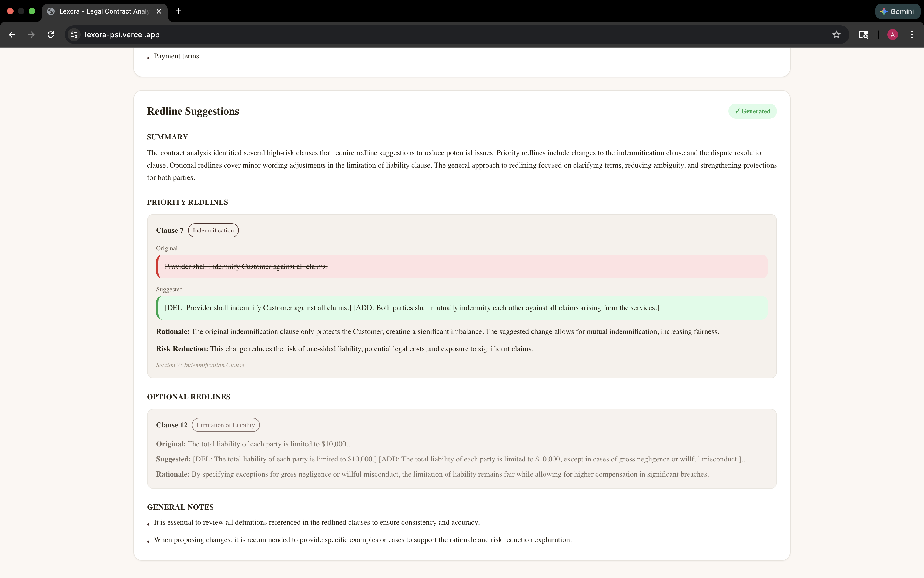This screenshot has width=924, height=578.
Task: Click the browser forward arrow
Action: [31, 35]
